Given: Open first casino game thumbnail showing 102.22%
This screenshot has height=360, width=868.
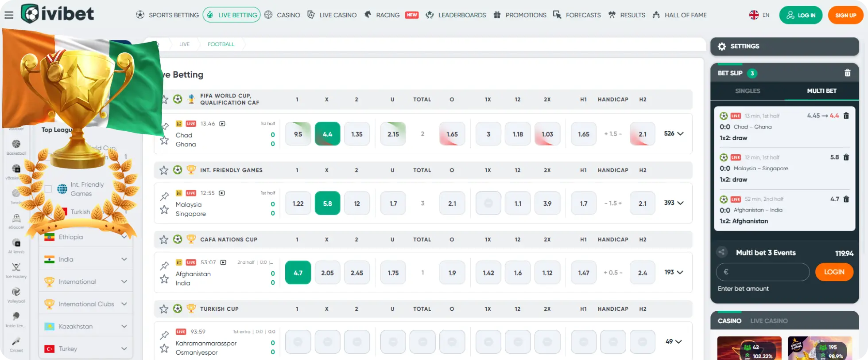Looking at the screenshot, I should tap(749, 348).
